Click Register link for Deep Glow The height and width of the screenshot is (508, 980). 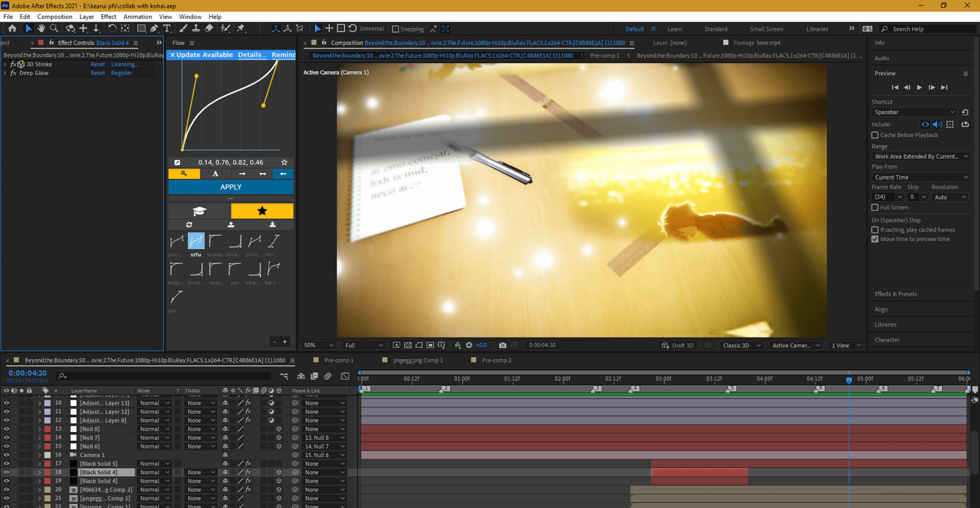pyautogui.click(x=122, y=73)
